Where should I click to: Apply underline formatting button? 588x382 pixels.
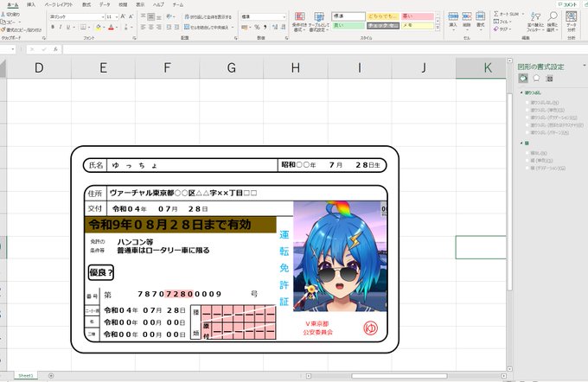[x=67, y=27]
